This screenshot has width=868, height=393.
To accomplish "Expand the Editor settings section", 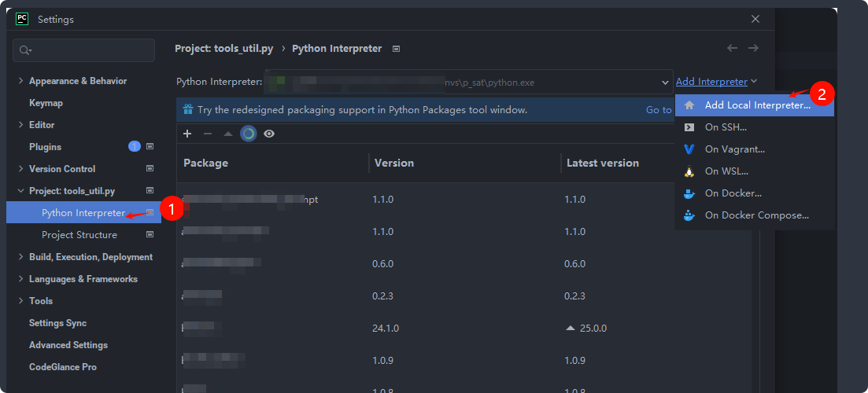I will click(x=21, y=125).
